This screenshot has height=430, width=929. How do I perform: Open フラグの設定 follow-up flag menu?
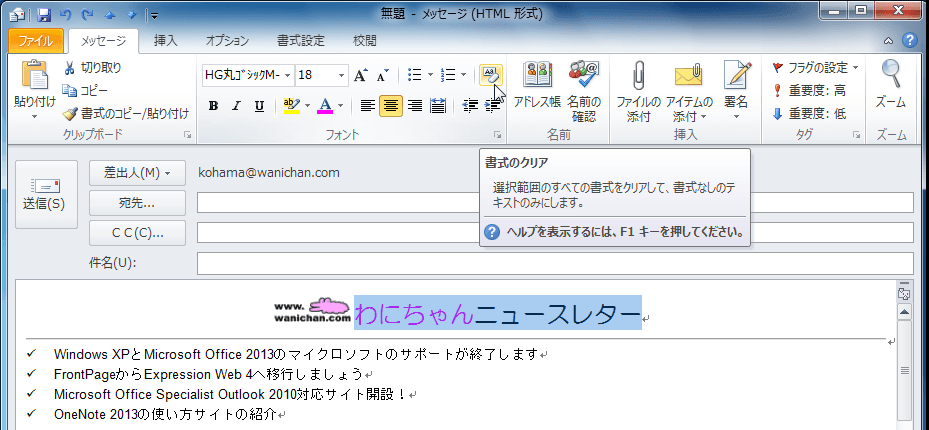click(x=816, y=68)
